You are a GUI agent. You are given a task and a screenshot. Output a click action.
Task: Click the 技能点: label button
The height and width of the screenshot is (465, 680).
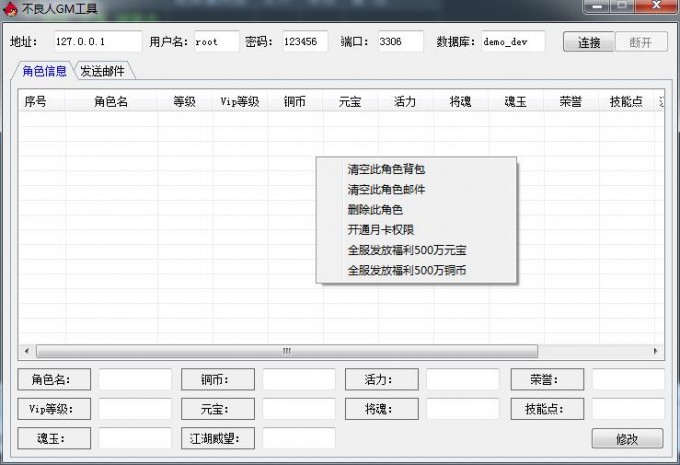pyautogui.click(x=547, y=409)
